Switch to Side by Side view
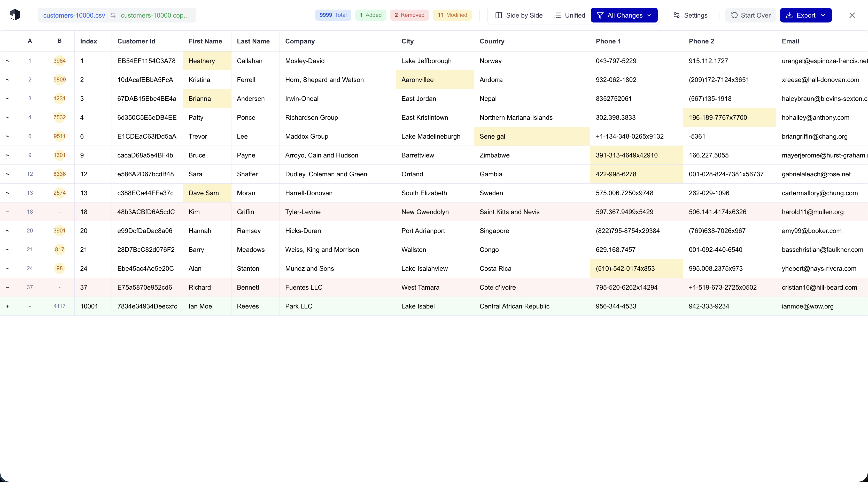Screen dimensions: 868x482 [x=519, y=15]
